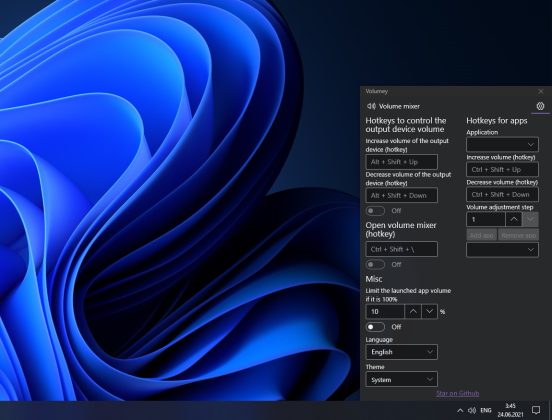
Task: Toggle the limit launched app volume switch
Action: point(375,327)
